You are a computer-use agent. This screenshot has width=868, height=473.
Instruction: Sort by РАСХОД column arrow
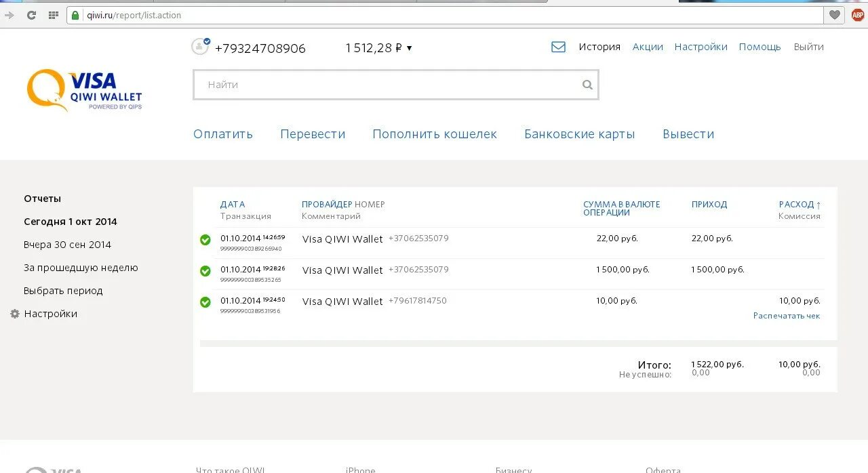(818, 205)
